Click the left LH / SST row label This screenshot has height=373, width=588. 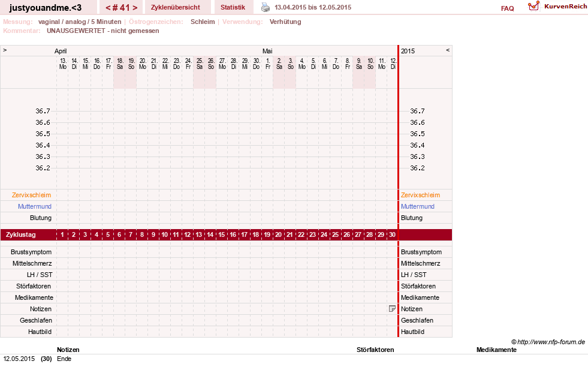[x=40, y=275]
